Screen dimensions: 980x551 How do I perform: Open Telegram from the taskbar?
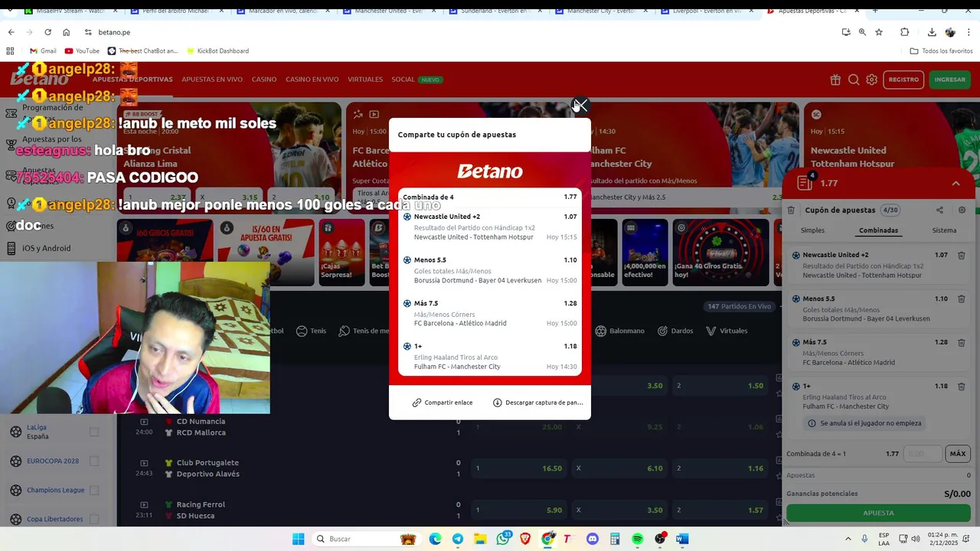pyautogui.click(x=458, y=539)
